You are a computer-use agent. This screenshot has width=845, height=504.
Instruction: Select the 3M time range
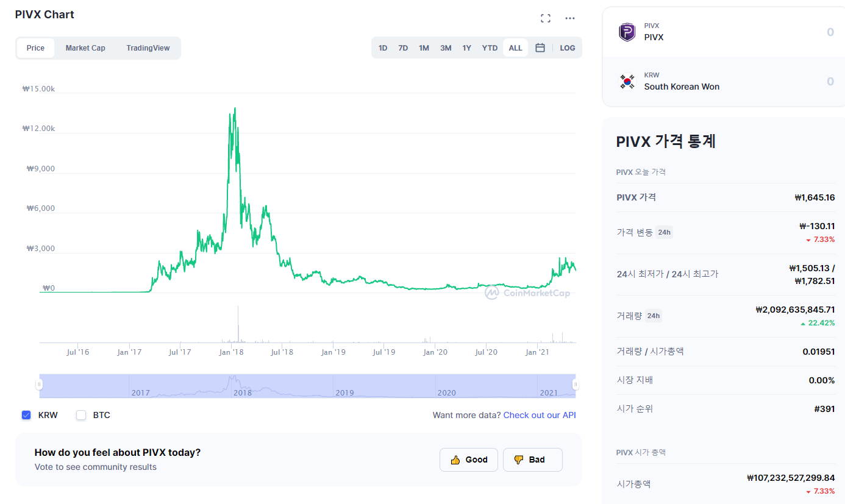(x=446, y=48)
